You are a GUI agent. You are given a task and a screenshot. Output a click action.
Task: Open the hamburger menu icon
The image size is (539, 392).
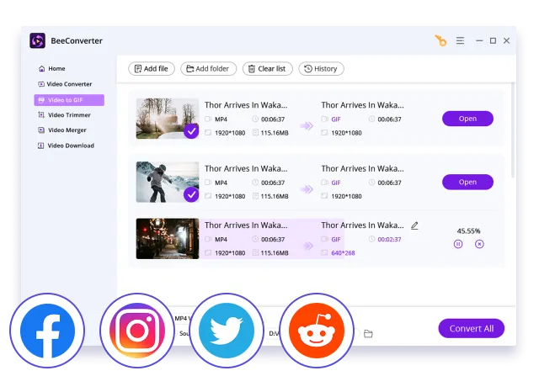(x=460, y=40)
